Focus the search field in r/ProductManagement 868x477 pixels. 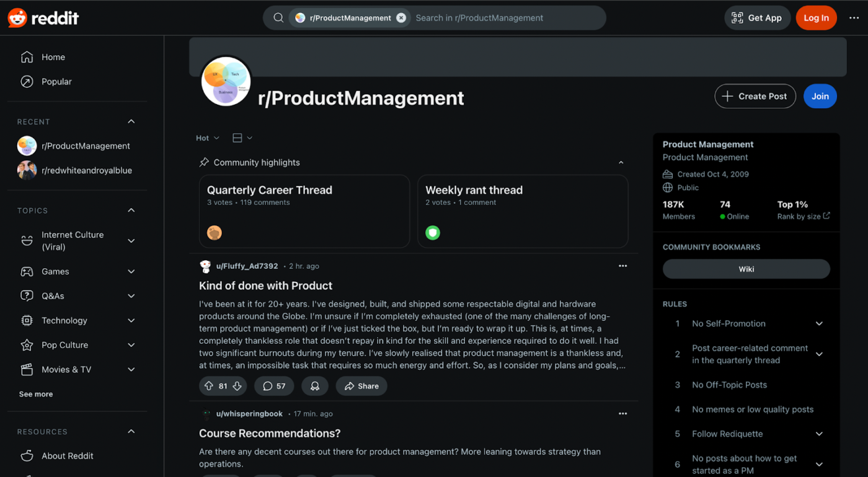tap(502, 18)
